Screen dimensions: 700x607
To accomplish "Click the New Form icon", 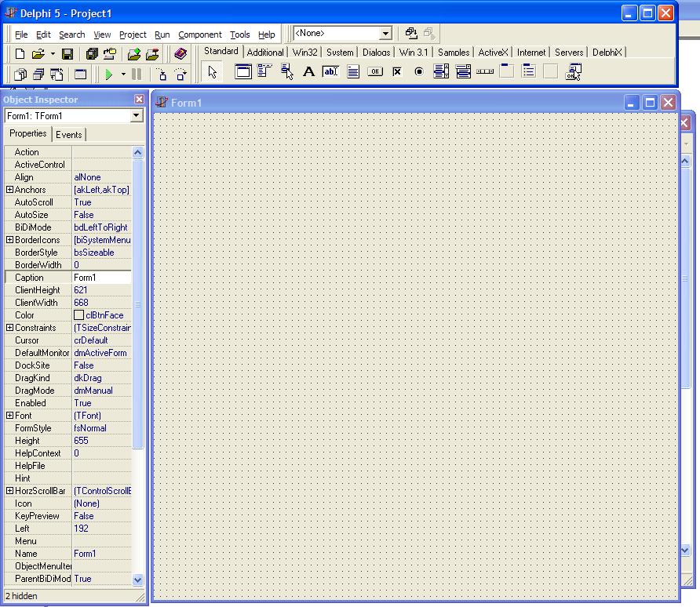I will 80,74.
